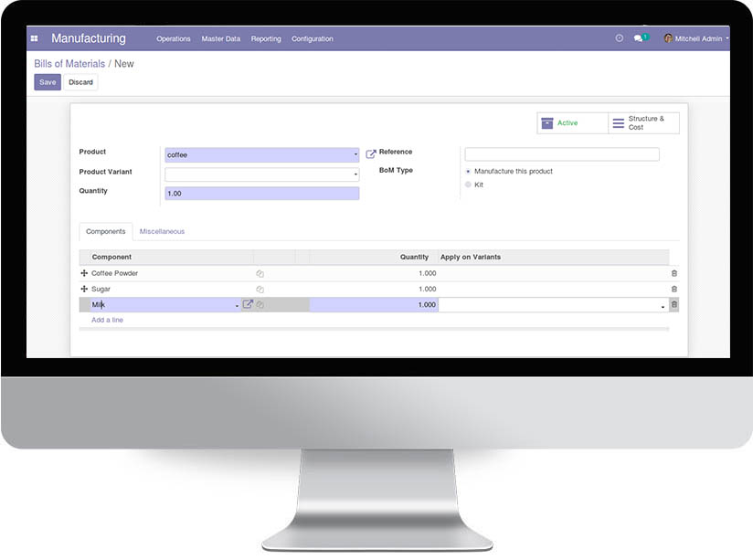Open the conversations chat bubble icon

638,38
